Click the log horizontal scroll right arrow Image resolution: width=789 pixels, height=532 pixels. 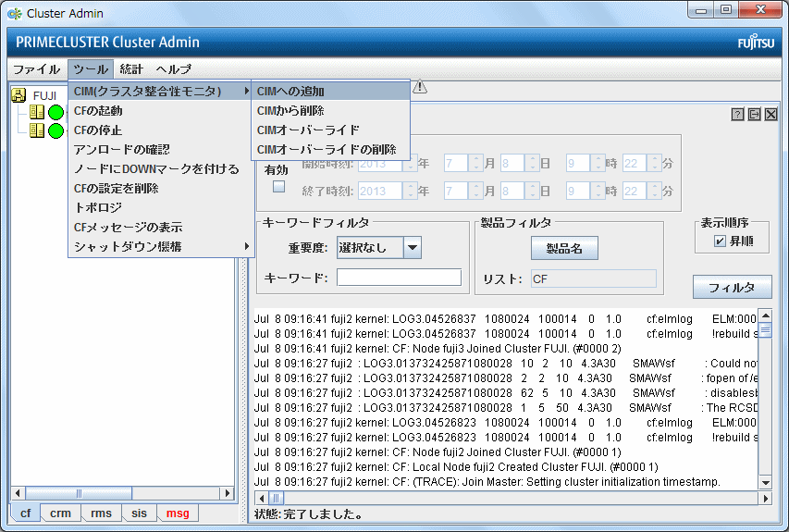coord(765,499)
